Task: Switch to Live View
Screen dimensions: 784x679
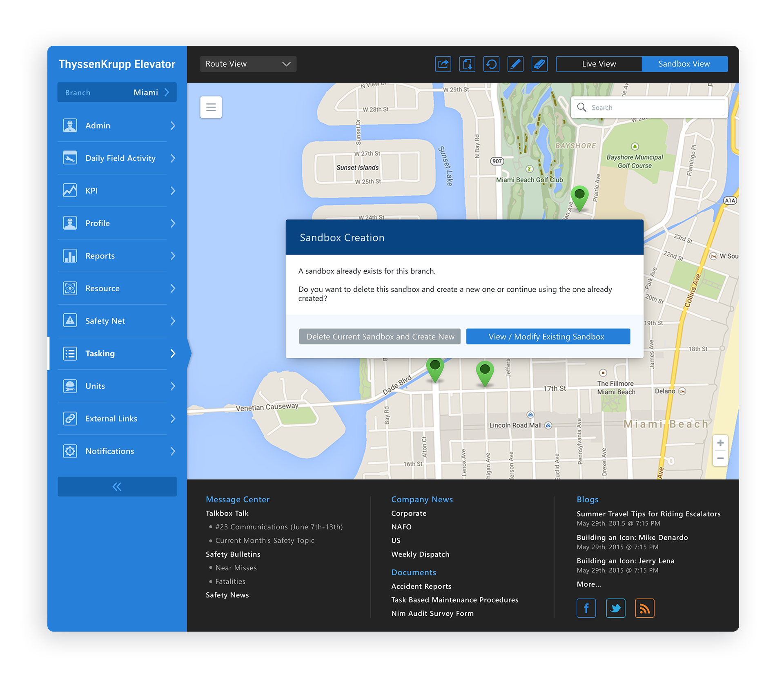Action: click(599, 64)
